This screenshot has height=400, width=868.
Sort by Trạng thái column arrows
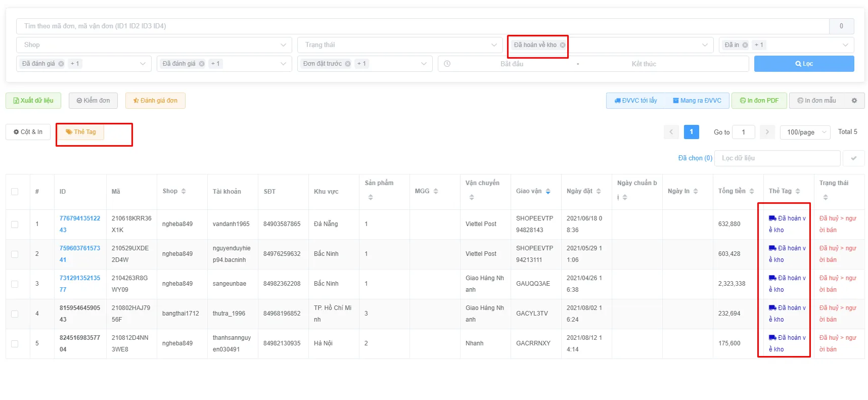pos(826,197)
